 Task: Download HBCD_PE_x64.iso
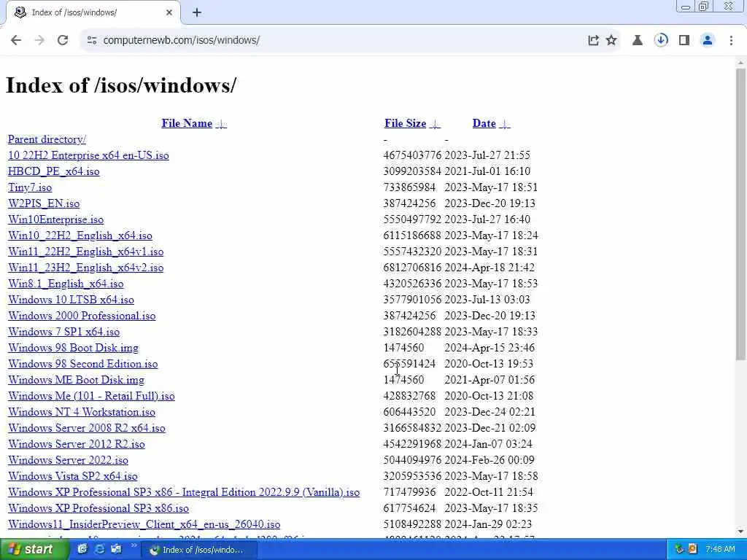[54, 171]
